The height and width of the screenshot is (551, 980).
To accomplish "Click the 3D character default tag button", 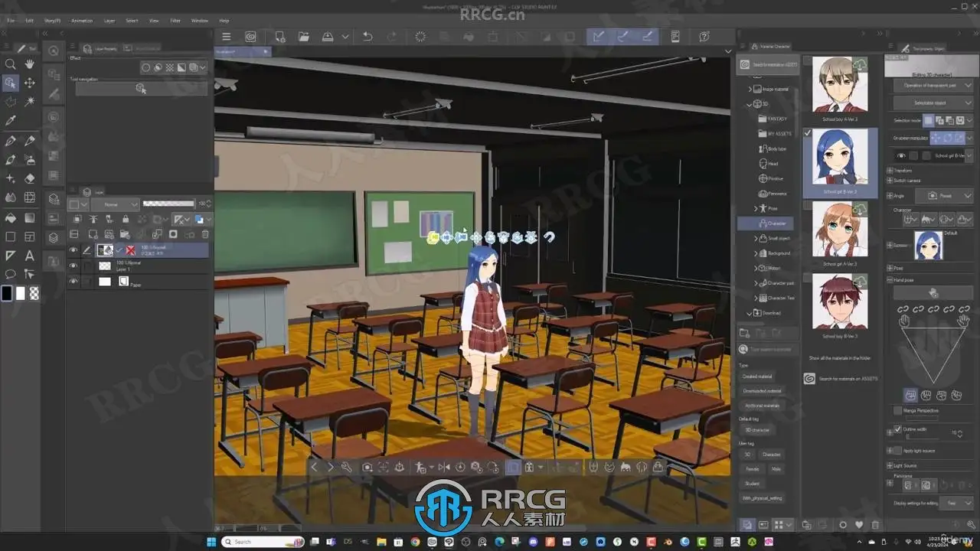I will point(757,430).
